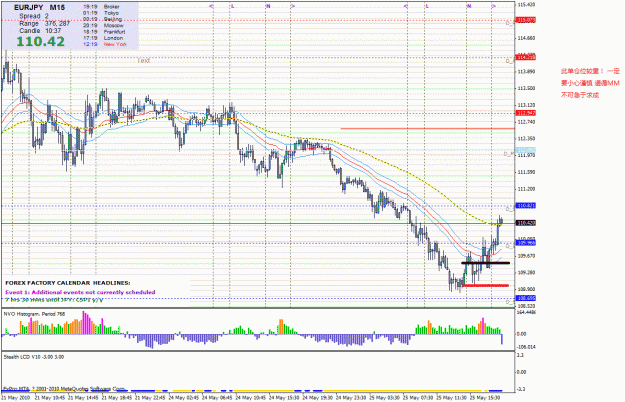Click the 112.740 price scale label
Screen dimensions: 625x402
coord(526,122)
